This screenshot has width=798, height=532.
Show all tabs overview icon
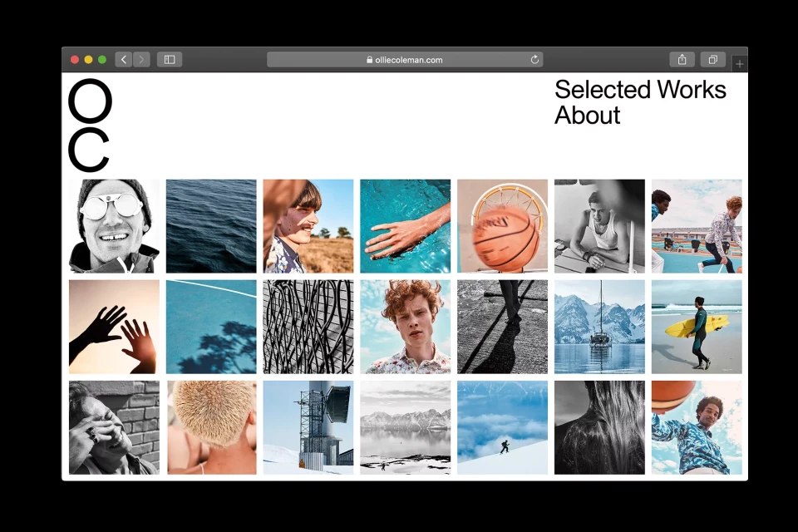(x=712, y=60)
